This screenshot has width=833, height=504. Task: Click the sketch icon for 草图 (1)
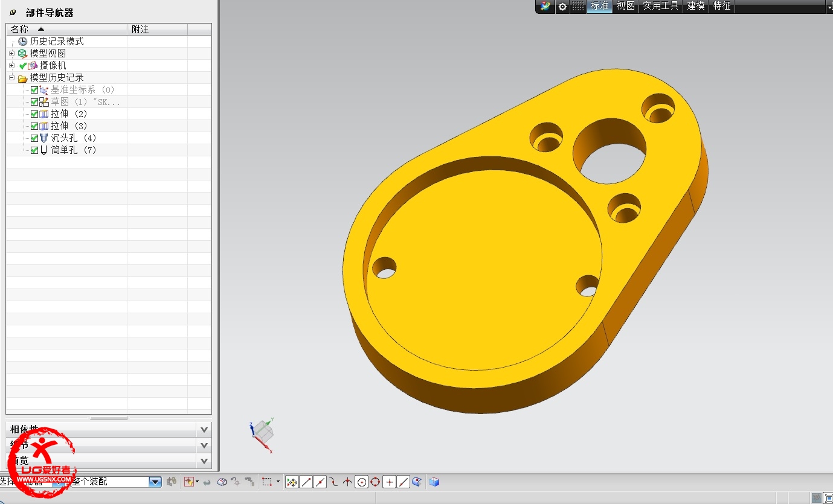pyautogui.click(x=43, y=101)
